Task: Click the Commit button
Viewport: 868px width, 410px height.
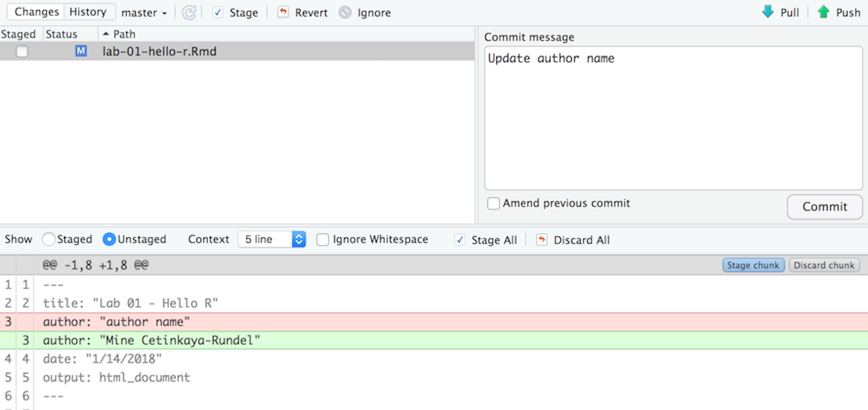Action: [x=824, y=207]
